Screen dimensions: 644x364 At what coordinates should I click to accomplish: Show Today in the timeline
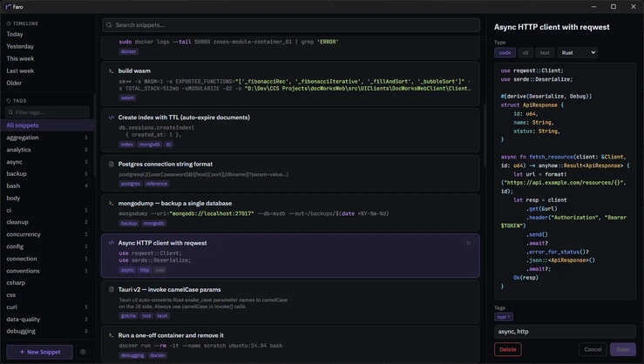15,35
